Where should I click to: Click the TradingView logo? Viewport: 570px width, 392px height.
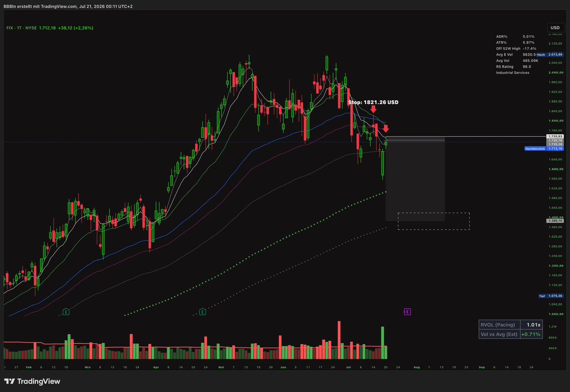(x=32, y=382)
